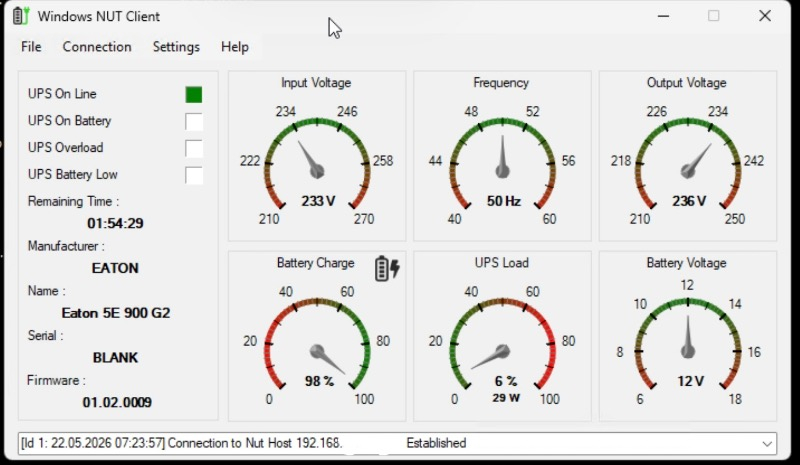Click the UPS On Line green indicator
This screenshot has height=465, width=800.
pyautogui.click(x=194, y=94)
